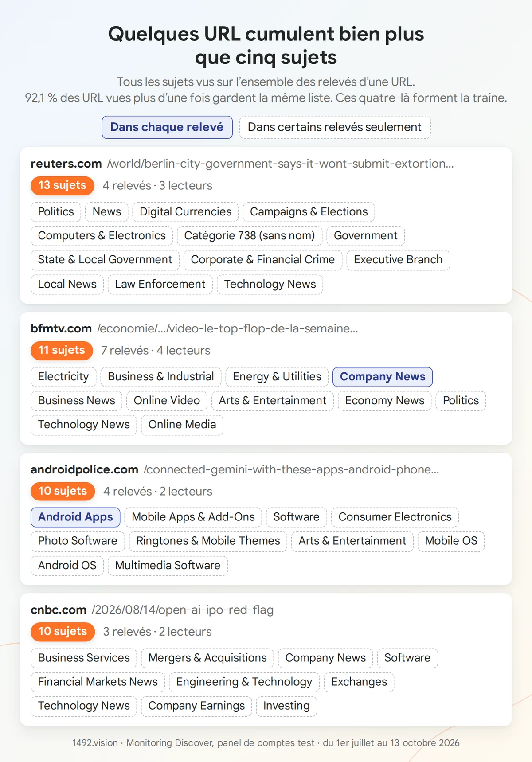Screen dimensions: 532x762
Task: Select the "Investing" topic chip
Action: tap(286, 706)
